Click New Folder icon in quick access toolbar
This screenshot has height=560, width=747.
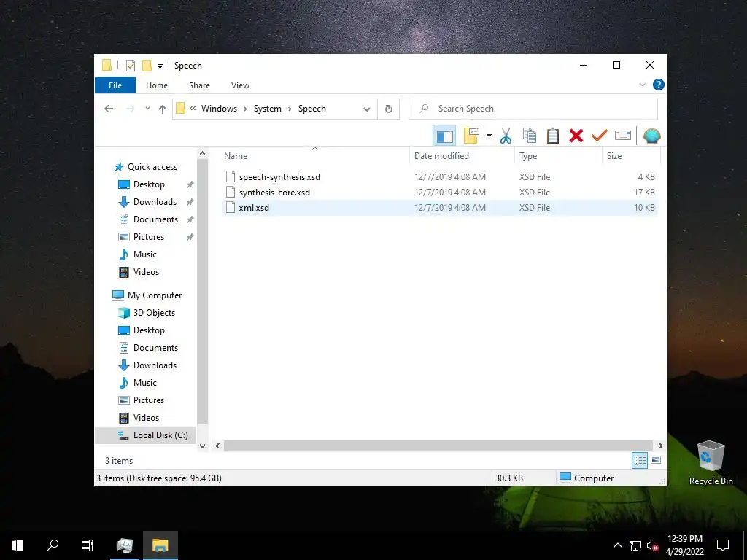point(147,65)
